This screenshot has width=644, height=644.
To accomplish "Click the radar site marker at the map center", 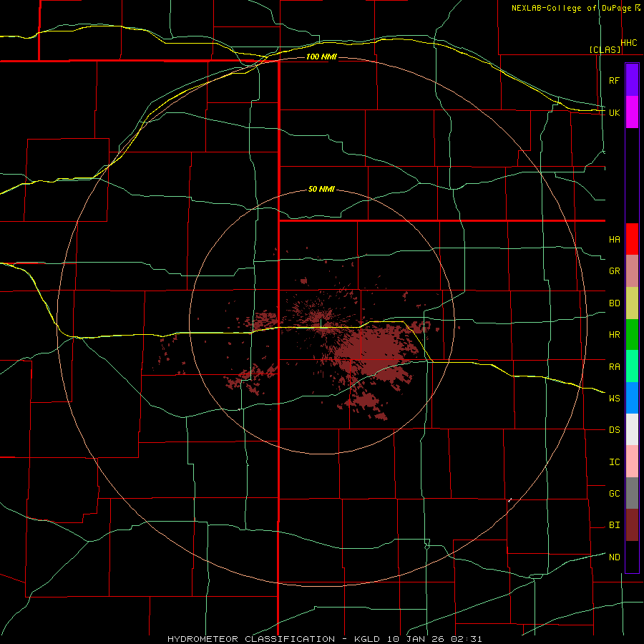I will (321, 323).
